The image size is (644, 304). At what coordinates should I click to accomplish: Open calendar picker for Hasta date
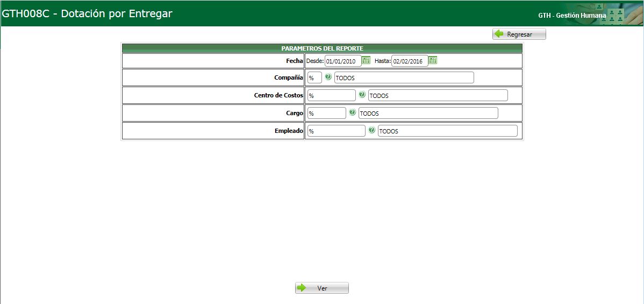(x=433, y=60)
